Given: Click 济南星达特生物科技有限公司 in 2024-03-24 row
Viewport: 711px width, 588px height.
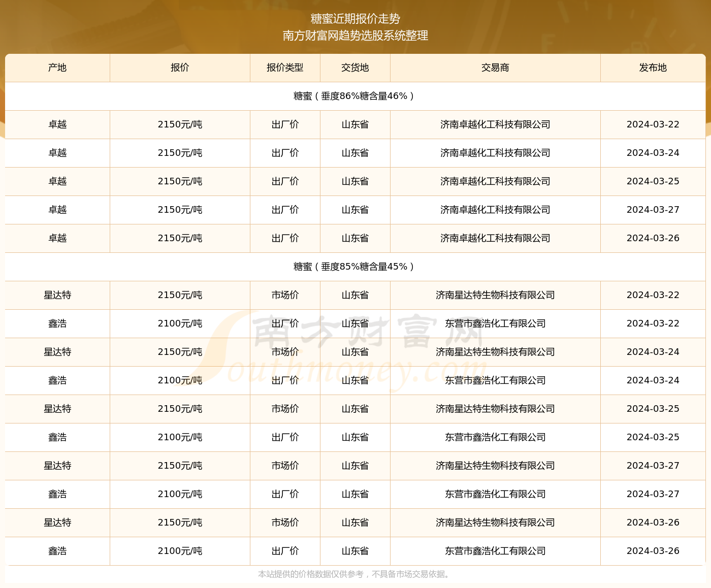Looking at the screenshot, I should coord(495,352).
